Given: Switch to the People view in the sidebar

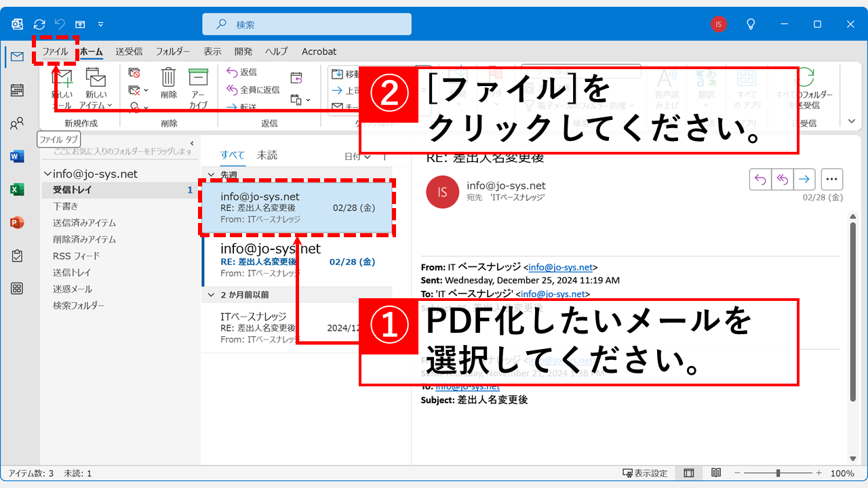Looking at the screenshot, I should click(17, 123).
